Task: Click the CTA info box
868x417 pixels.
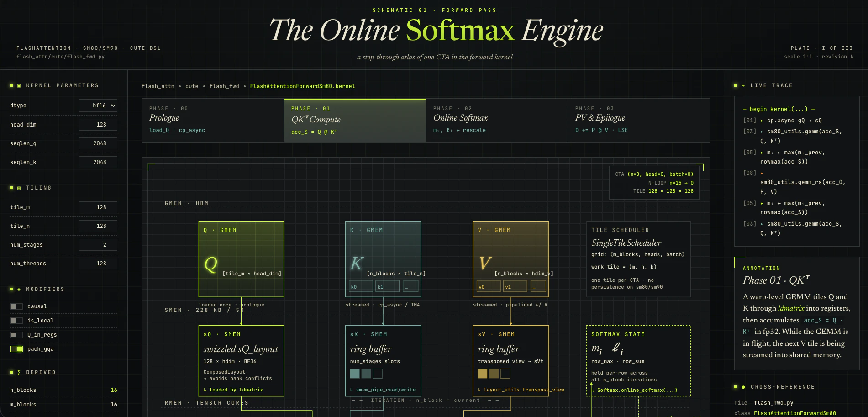Action: [654, 183]
